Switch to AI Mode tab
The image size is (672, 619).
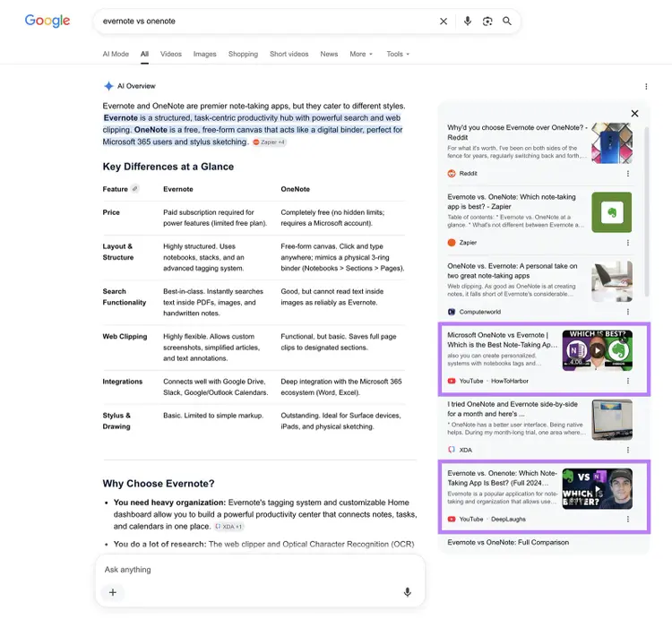click(116, 54)
